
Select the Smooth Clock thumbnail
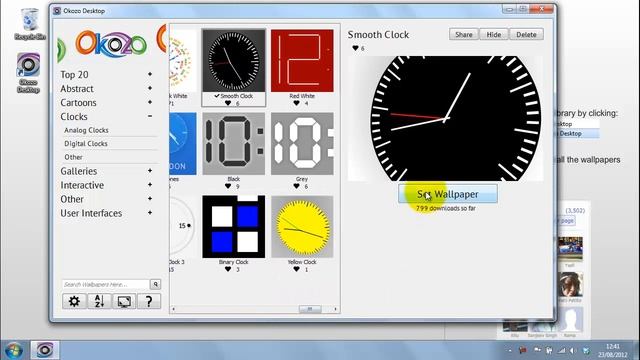[233, 60]
